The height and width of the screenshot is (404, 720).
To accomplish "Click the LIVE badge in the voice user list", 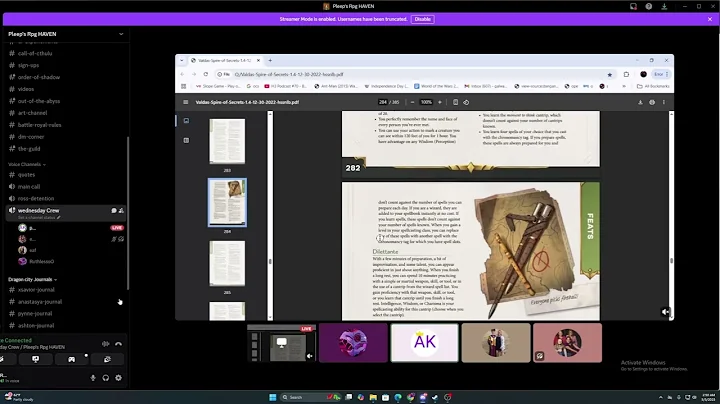I will 117,228.
